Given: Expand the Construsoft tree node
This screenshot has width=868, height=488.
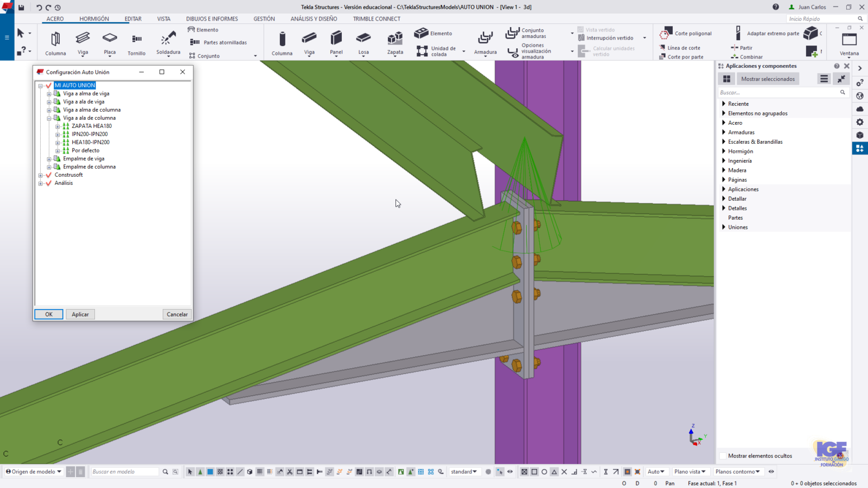Looking at the screenshot, I should pyautogui.click(x=40, y=175).
